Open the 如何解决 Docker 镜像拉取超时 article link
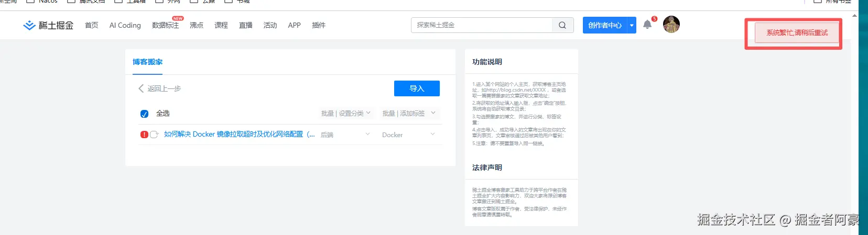Screen dimensions: 868x235 point(240,135)
